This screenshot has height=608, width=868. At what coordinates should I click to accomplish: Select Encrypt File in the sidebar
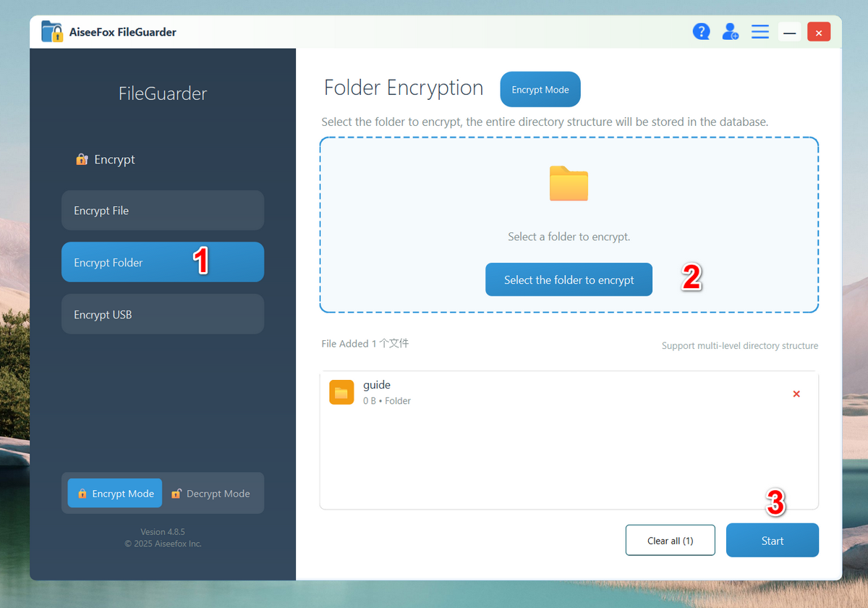coord(162,210)
